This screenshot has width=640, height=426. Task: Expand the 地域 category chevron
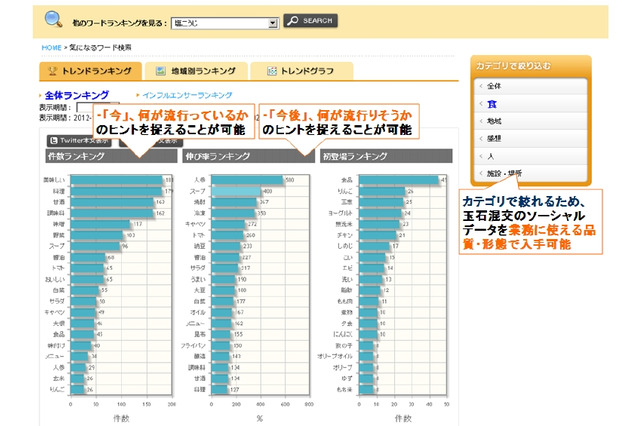coord(481,121)
